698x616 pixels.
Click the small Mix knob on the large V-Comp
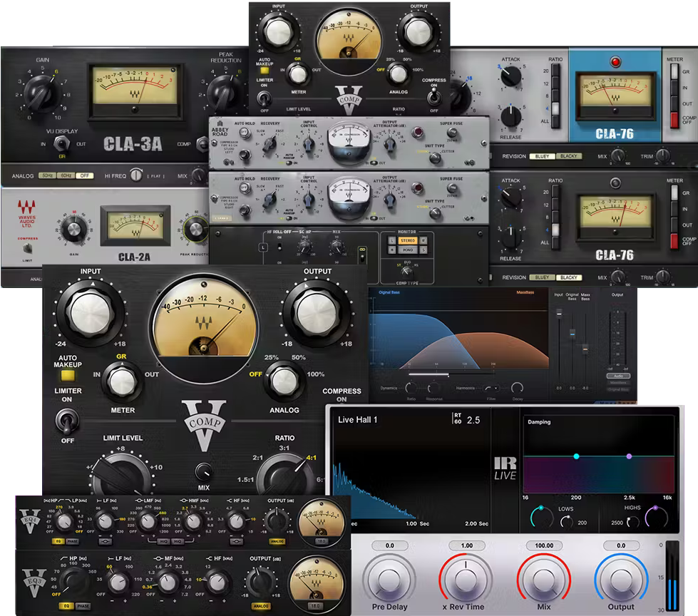point(203,472)
